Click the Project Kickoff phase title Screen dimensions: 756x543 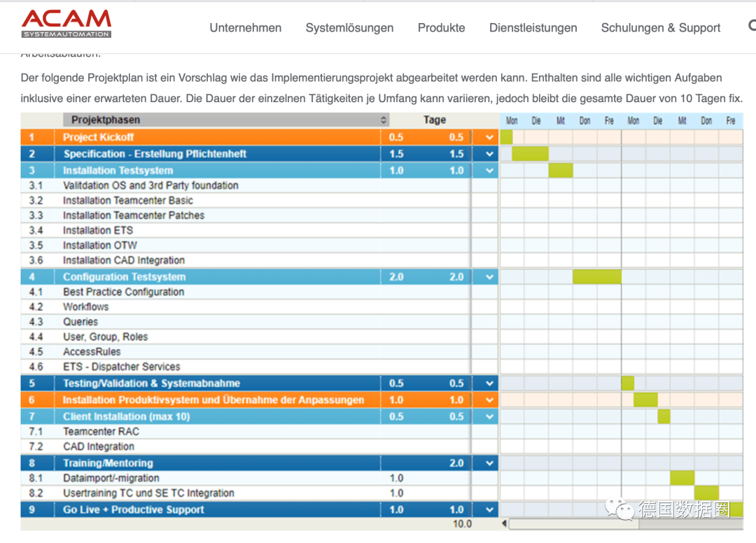click(99, 137)
